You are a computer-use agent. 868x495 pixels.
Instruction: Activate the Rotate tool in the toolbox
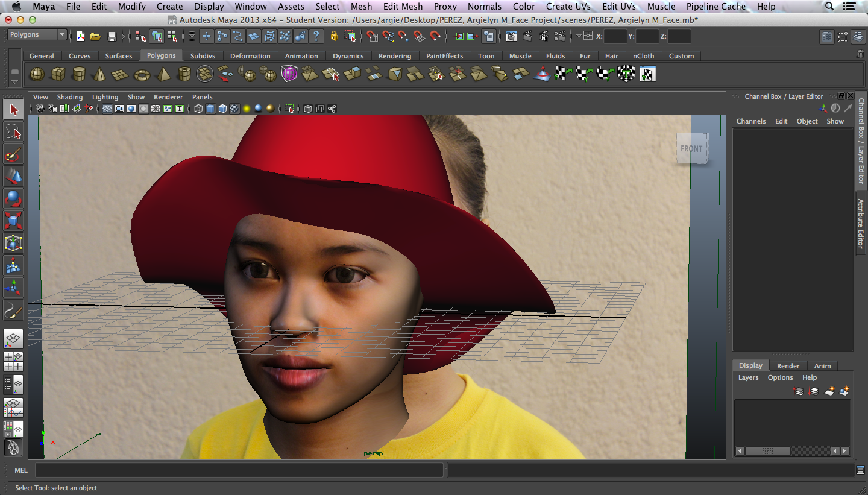click(x=13, y=198)
